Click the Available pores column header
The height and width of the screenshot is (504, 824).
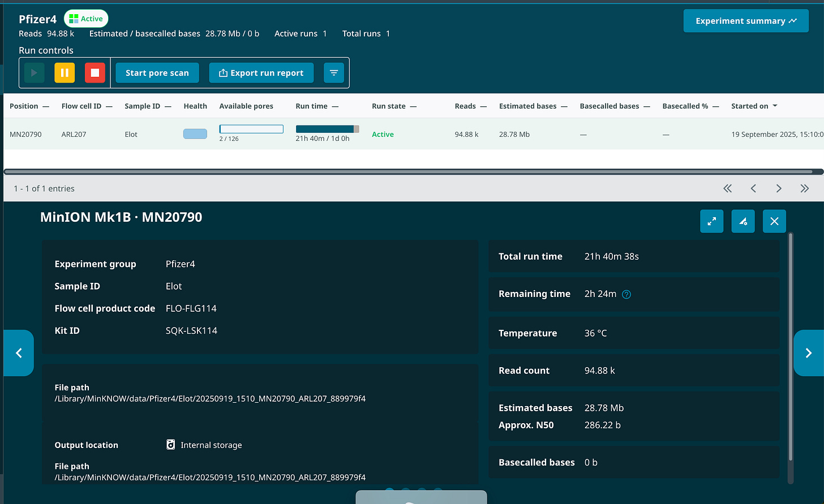click(x=246, y=106)
